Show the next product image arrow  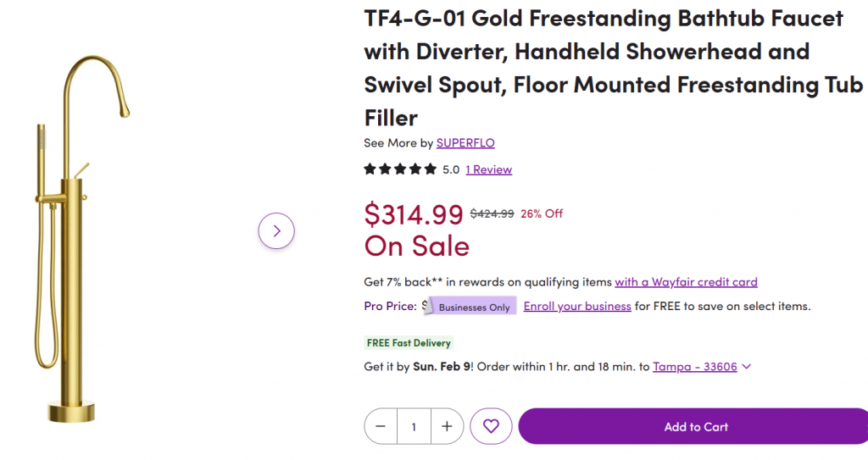coord(276,230)
